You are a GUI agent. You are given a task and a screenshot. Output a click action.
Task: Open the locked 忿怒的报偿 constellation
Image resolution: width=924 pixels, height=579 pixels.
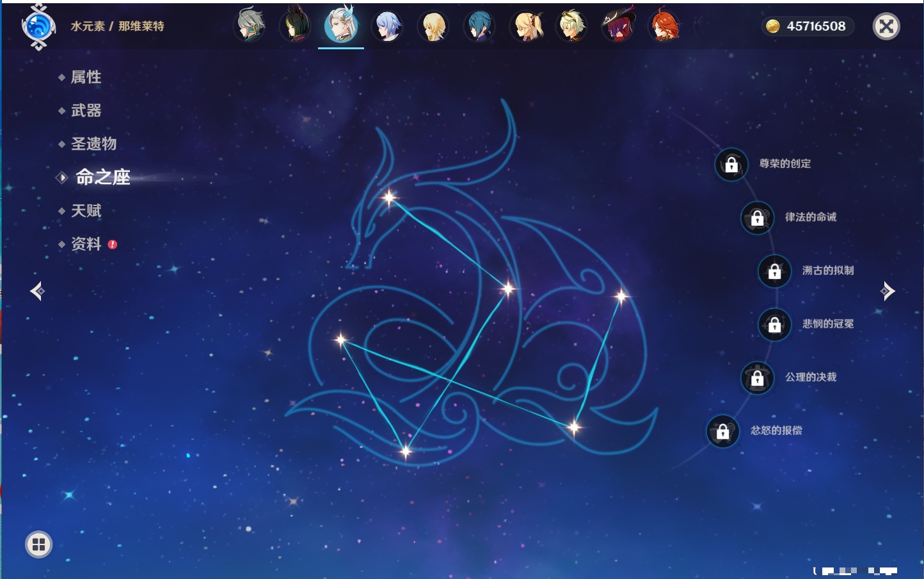click(723, 431)
